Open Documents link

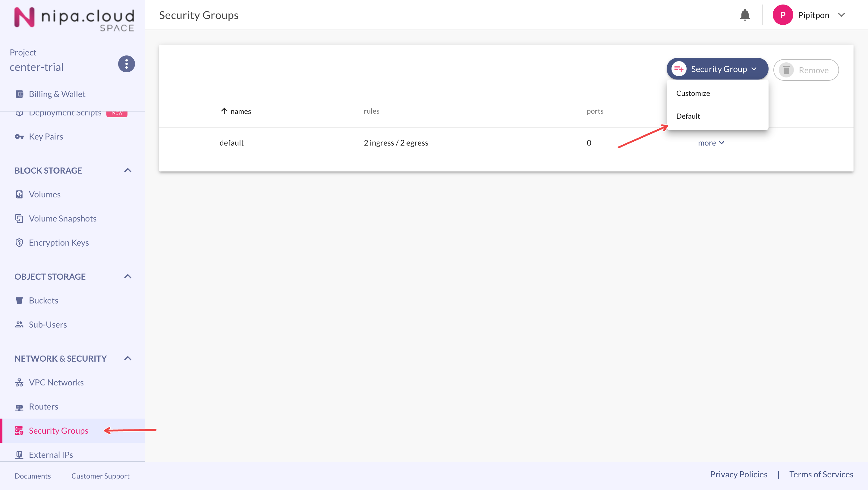pos(32,476)
